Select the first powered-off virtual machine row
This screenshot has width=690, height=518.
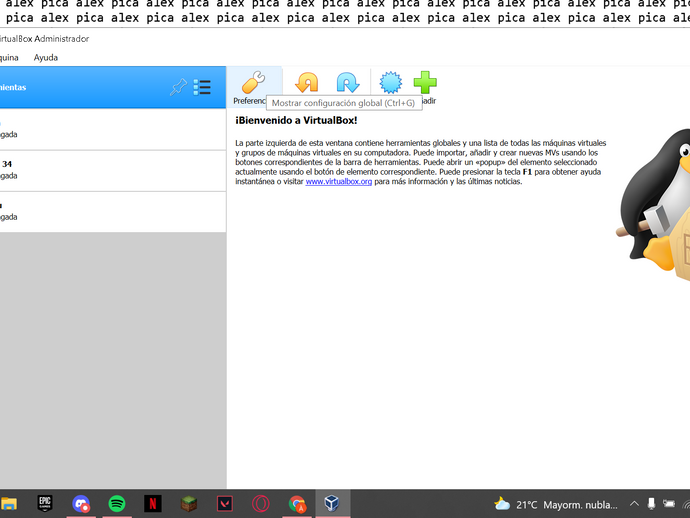coord(113,129)
